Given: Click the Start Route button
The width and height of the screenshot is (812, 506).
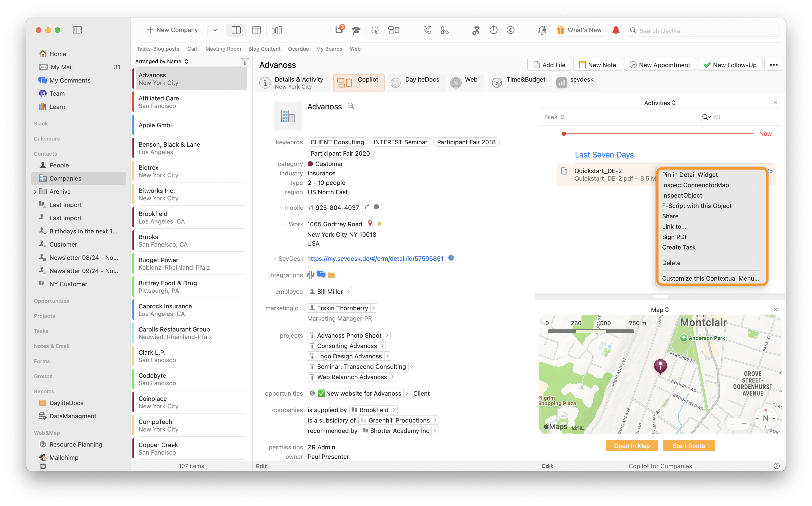Looking at the screenshot, I should pyautogui.click(x=689, y=445).
